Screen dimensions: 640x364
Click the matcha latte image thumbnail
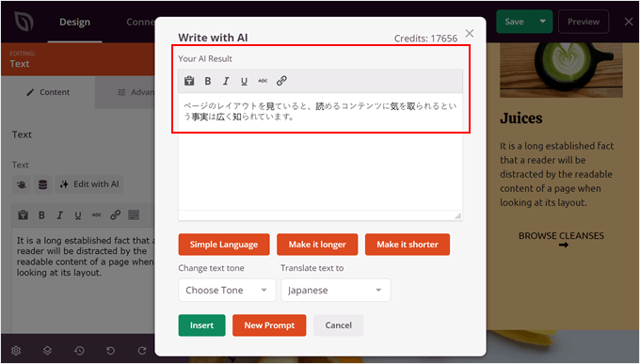[561, 71]
